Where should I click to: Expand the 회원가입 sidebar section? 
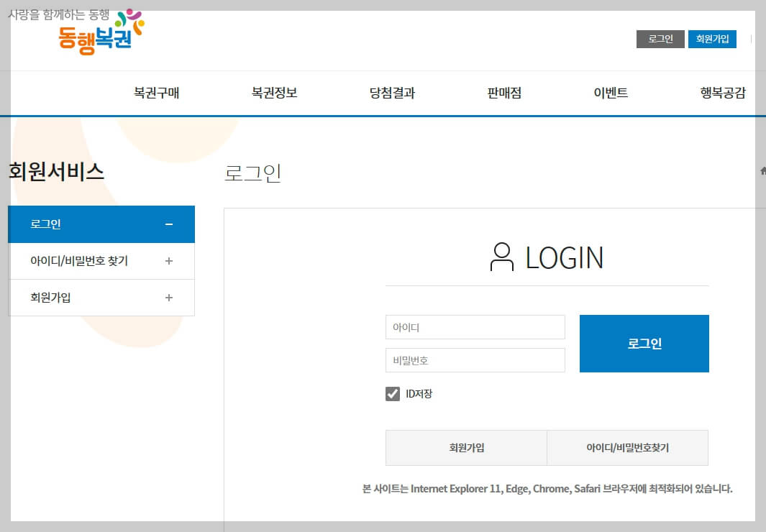click(101, 297)
